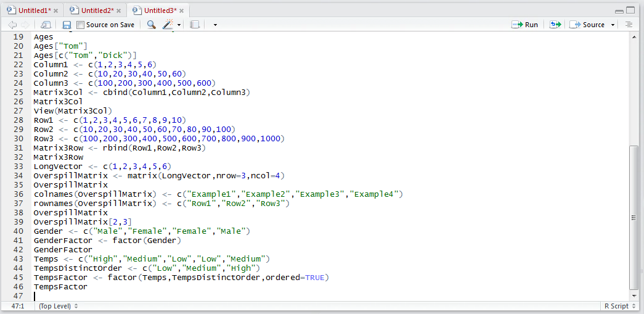Re-run the previous code region
The height and width of the screenshot is (314, 644).
click(555, 25)
